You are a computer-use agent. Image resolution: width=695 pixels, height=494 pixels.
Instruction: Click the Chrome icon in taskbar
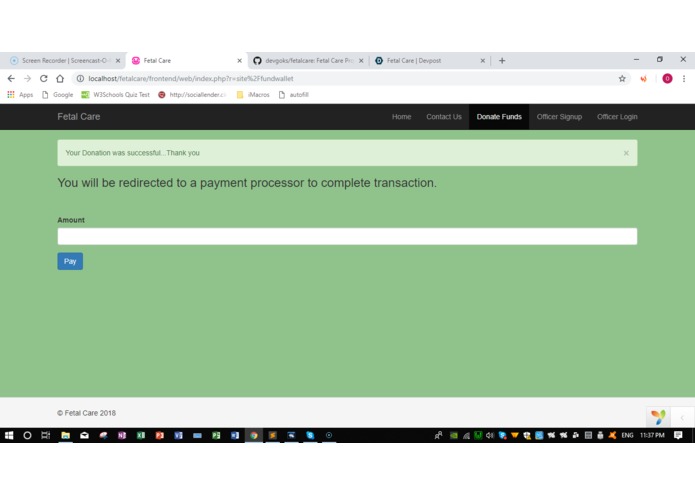click(x=254, y=435)
